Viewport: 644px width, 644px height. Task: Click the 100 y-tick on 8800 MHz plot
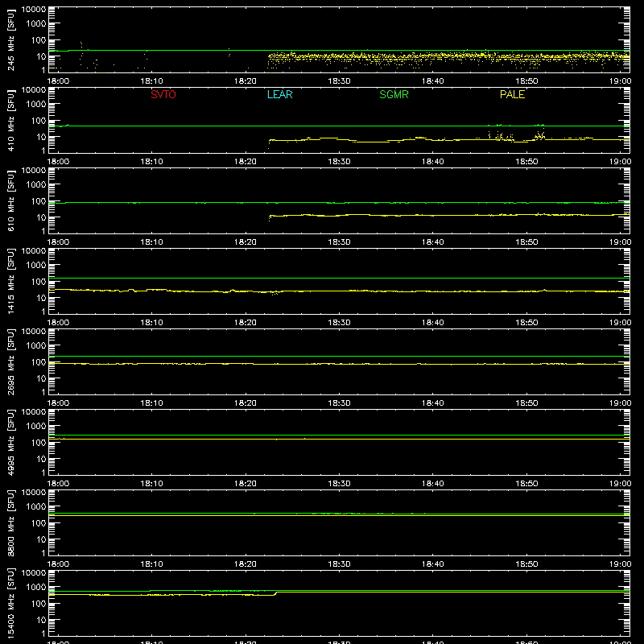[x=39, y=523]
